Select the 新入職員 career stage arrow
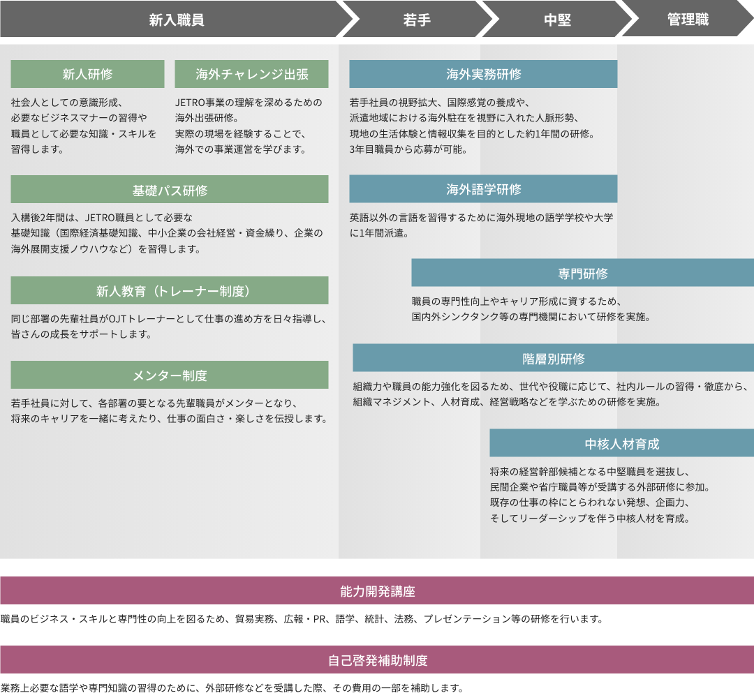This screenshot has width=754, height=700. click(176, 20)
